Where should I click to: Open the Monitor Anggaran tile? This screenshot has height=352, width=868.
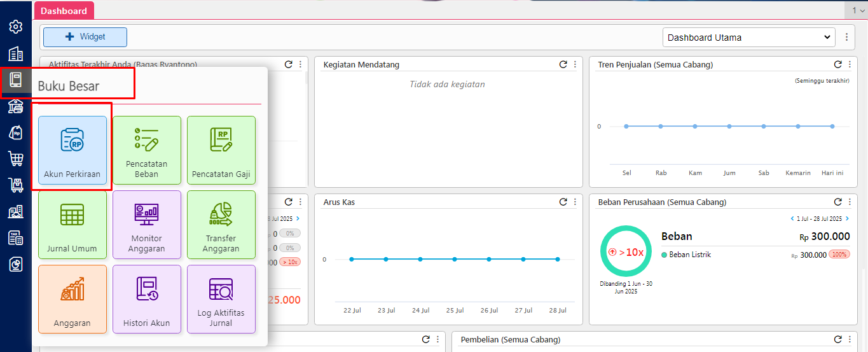point(147,225)
